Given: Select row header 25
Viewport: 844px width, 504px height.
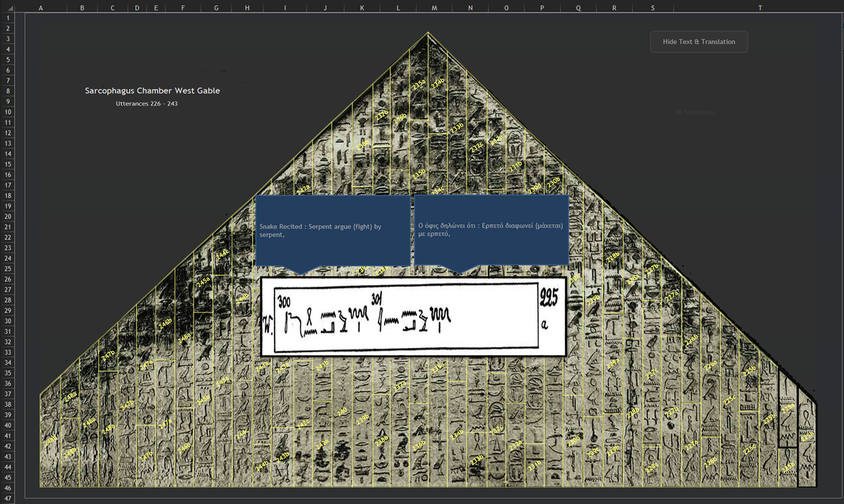Looking at the screenshot, I should click(7, 269).
